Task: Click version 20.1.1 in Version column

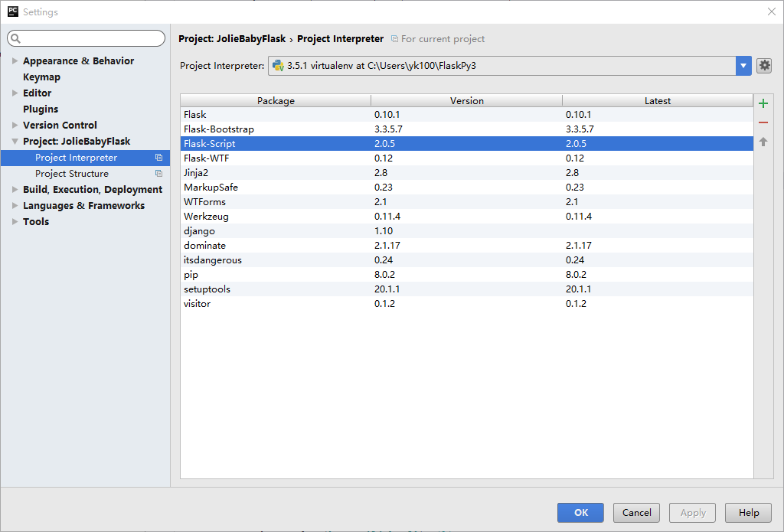Action: (x=387, y=289)
